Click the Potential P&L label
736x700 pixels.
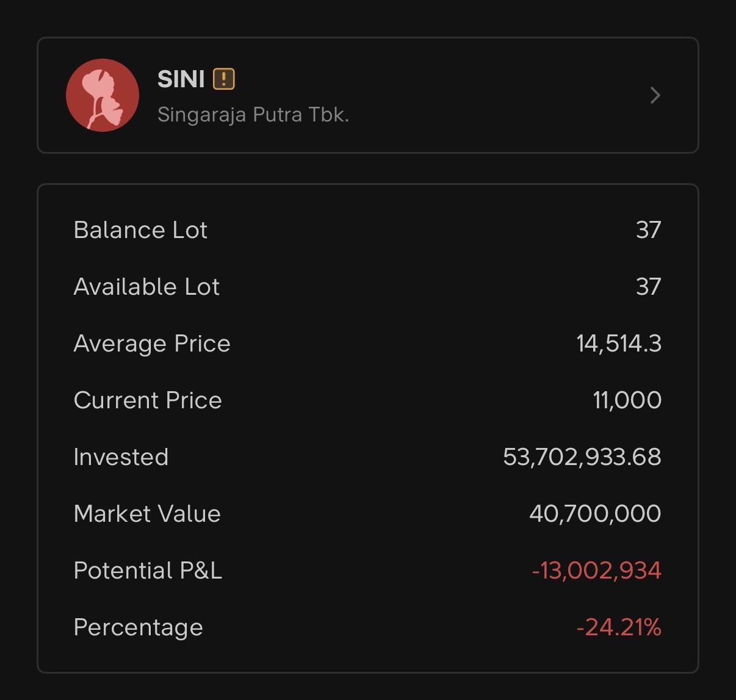coord(148,571)
